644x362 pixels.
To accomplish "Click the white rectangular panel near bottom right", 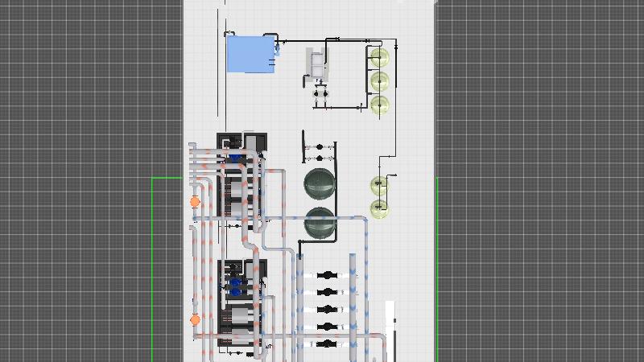I will click(390, 318).
